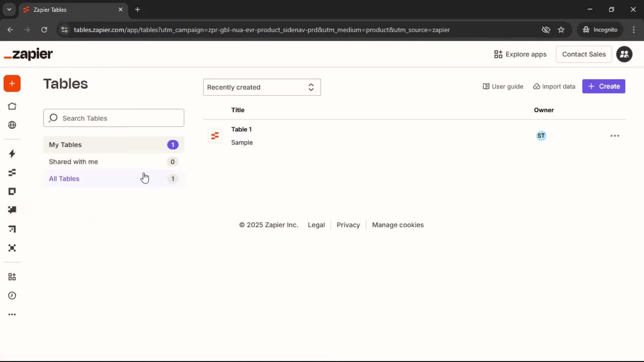Screen dimensions: 644x362
Task: Click Import data
Action: point(554,86)
